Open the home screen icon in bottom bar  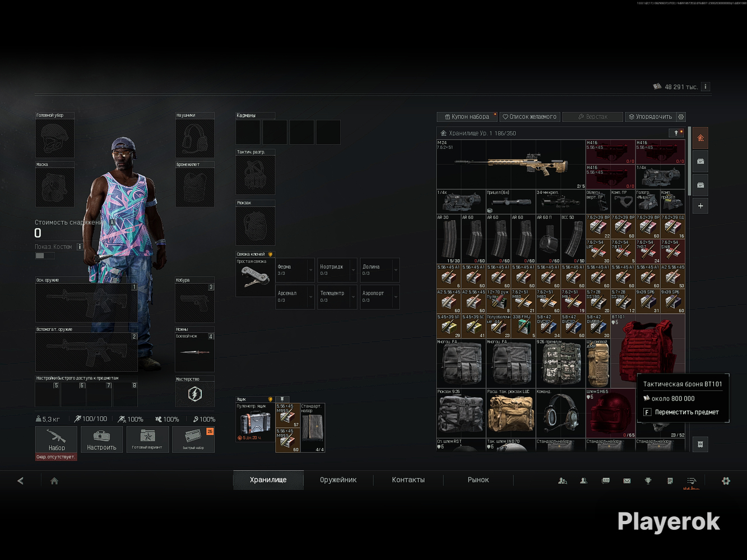pos(54,480)
